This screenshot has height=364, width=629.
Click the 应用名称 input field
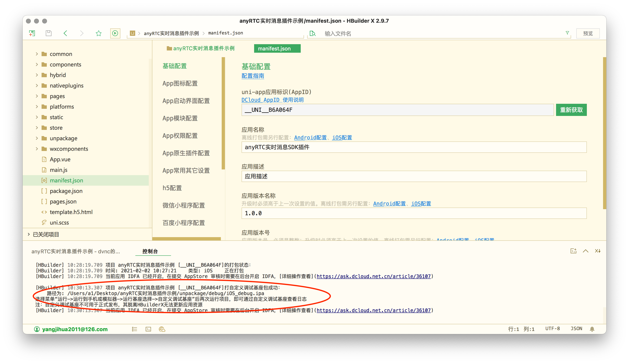(x=414, y=147)
